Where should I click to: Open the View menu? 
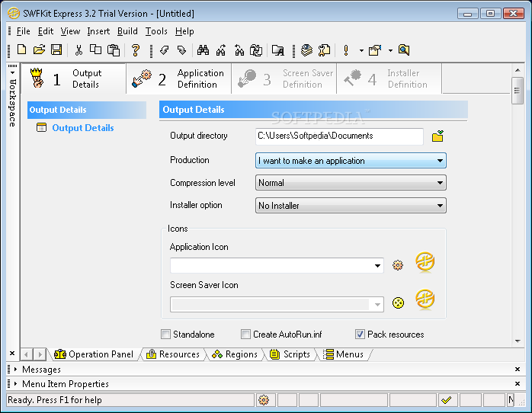70,31
